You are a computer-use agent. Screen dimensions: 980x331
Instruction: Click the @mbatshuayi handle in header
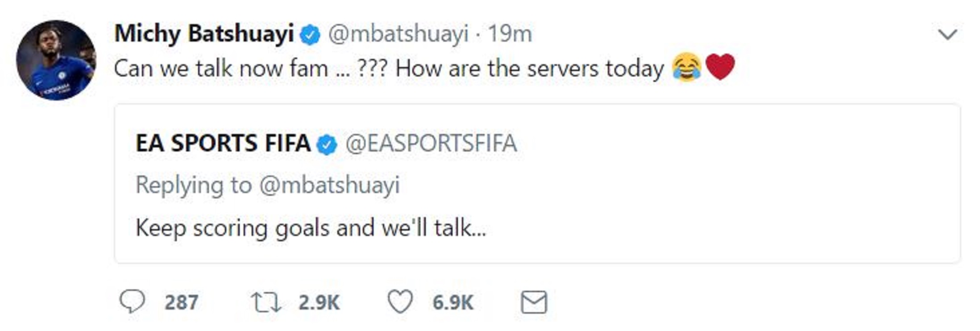point(399,34)
